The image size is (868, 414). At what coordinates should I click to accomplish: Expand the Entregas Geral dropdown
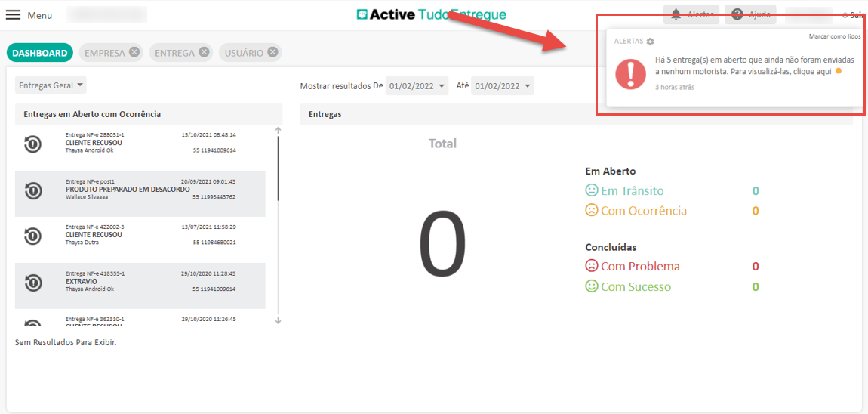(51, 85)
